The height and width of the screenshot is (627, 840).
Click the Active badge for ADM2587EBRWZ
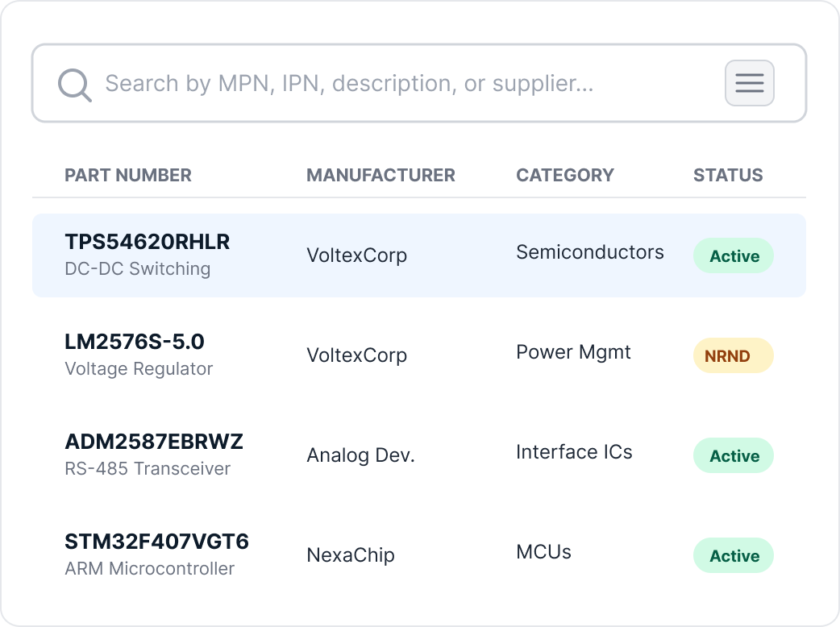point(733,455)
